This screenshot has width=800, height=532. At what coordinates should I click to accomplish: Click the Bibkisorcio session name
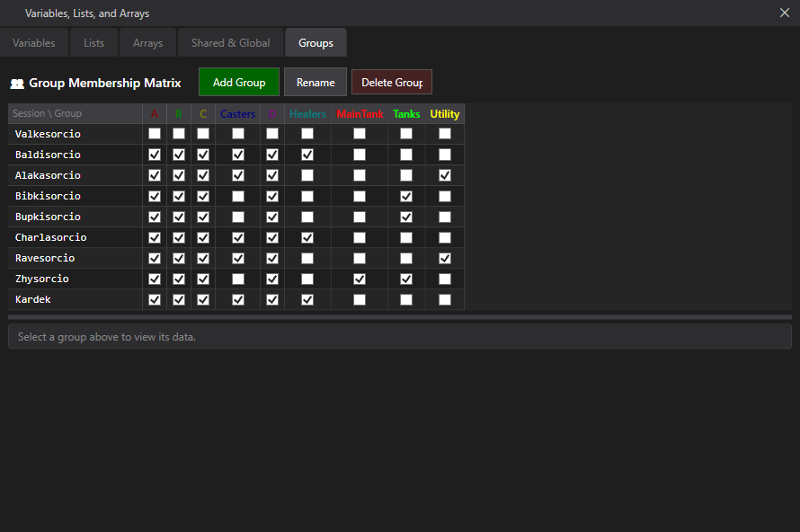[x=48, y=196]
